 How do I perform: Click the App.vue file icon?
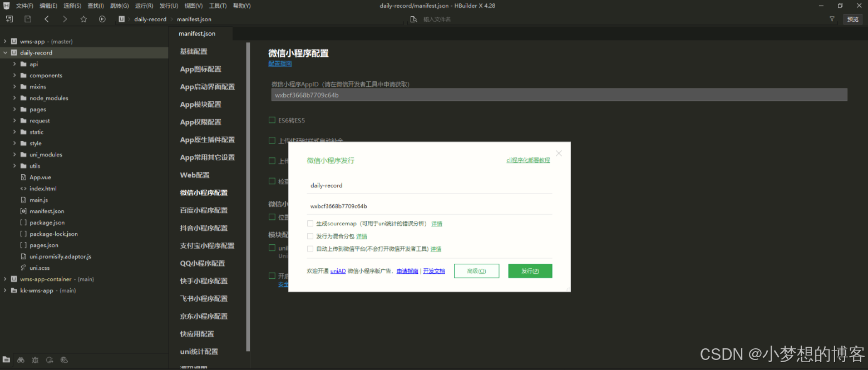[23, 177]
